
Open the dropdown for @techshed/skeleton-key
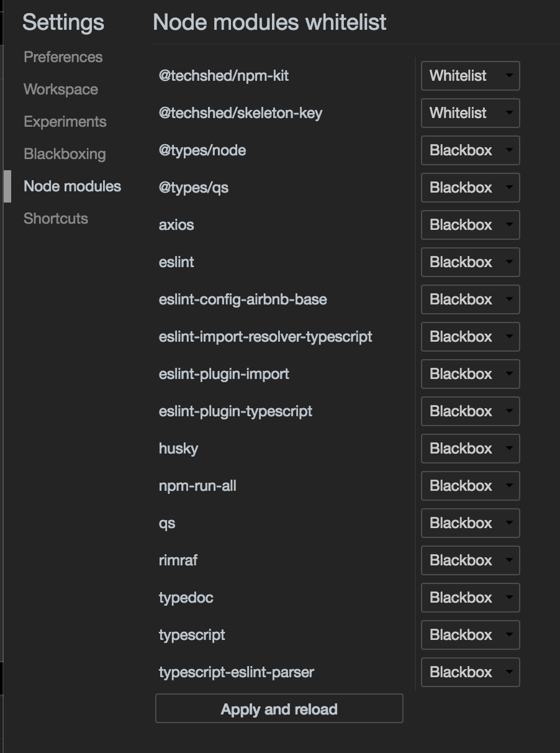(x=470, y=113)
